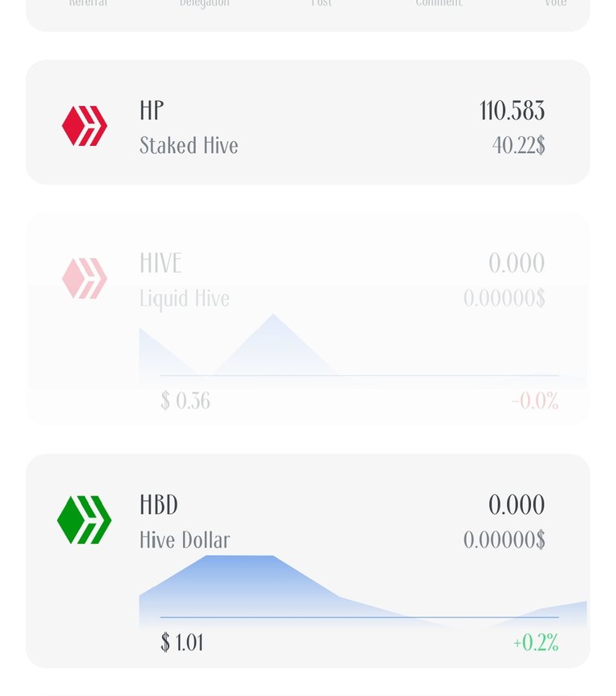
Task: Tap the HBD 0.000 balance
Action: pos(517,504)
